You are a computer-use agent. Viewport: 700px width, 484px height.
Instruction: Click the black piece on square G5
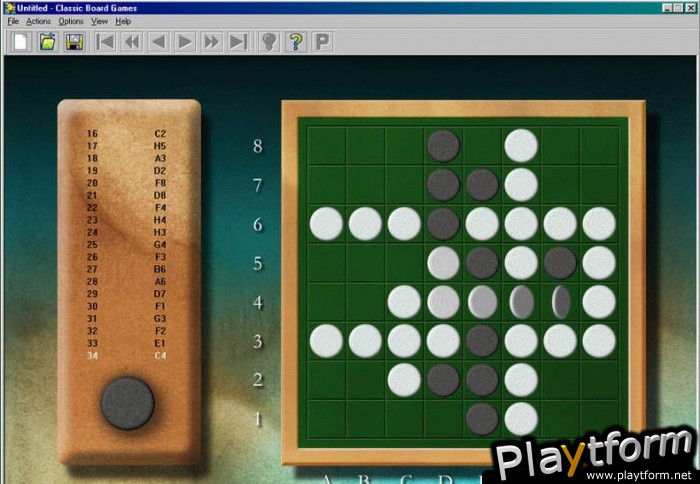560,263
